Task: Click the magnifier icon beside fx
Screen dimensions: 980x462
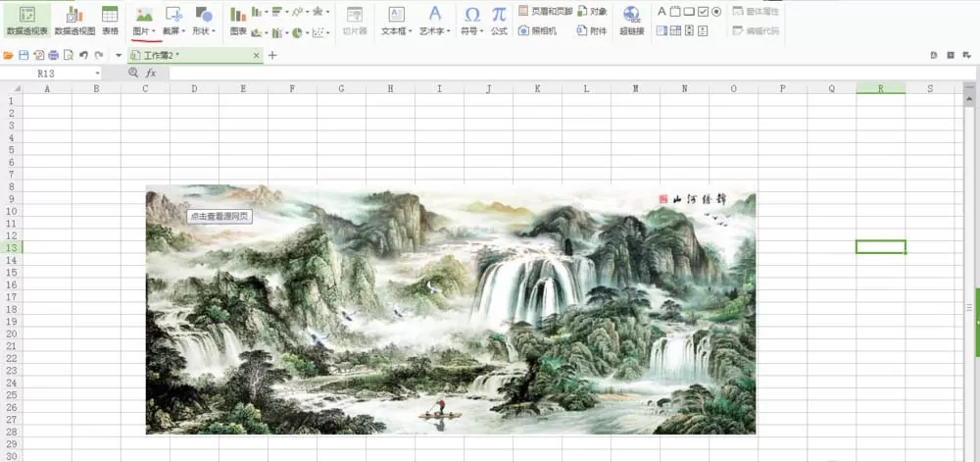Action: click(132, 73)
